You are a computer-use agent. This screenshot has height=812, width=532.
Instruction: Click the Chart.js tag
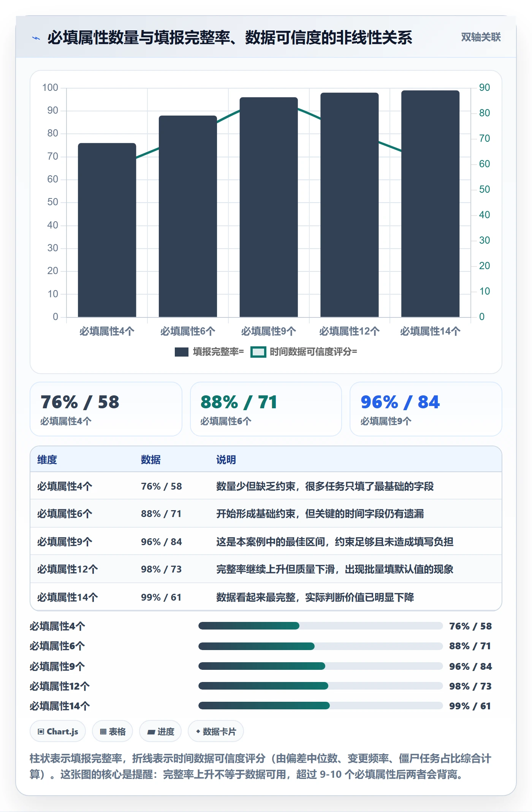58,731
